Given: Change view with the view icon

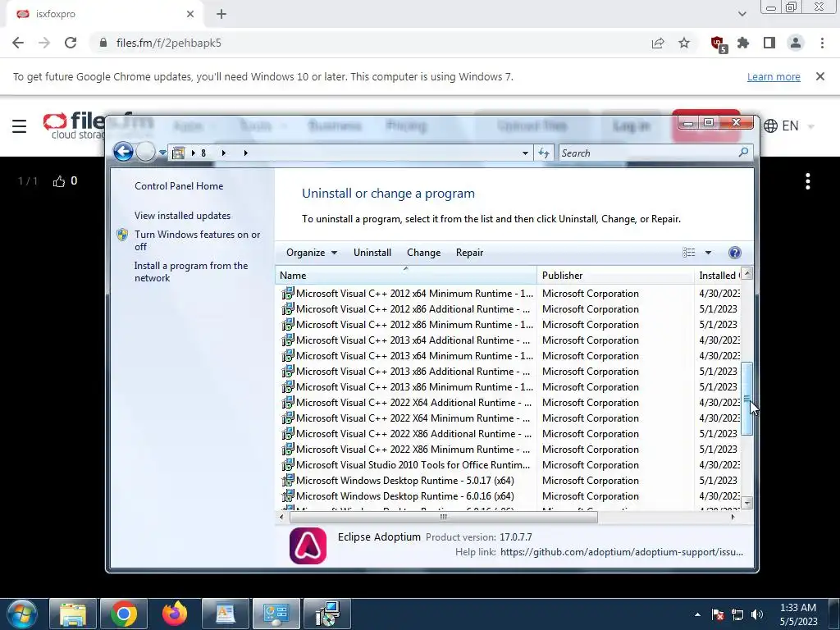Looking at the screenshot, I should click(x=689, y=253).
